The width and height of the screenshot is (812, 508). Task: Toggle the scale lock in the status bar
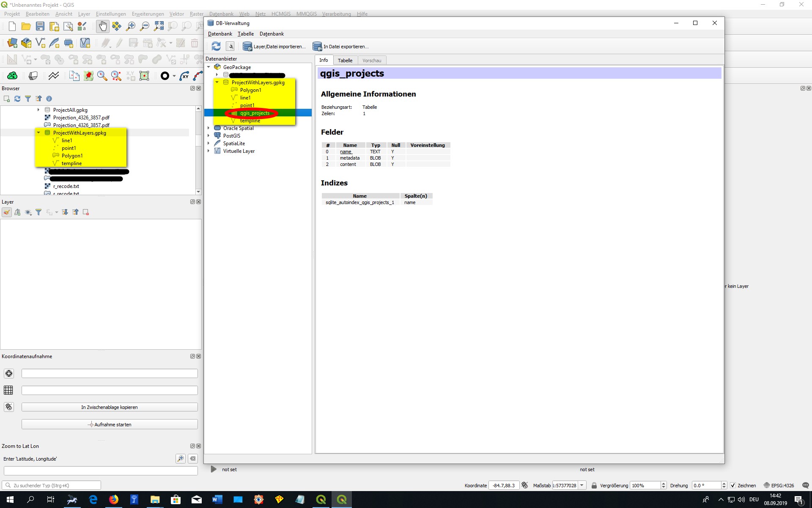click(x=594, y=486)
